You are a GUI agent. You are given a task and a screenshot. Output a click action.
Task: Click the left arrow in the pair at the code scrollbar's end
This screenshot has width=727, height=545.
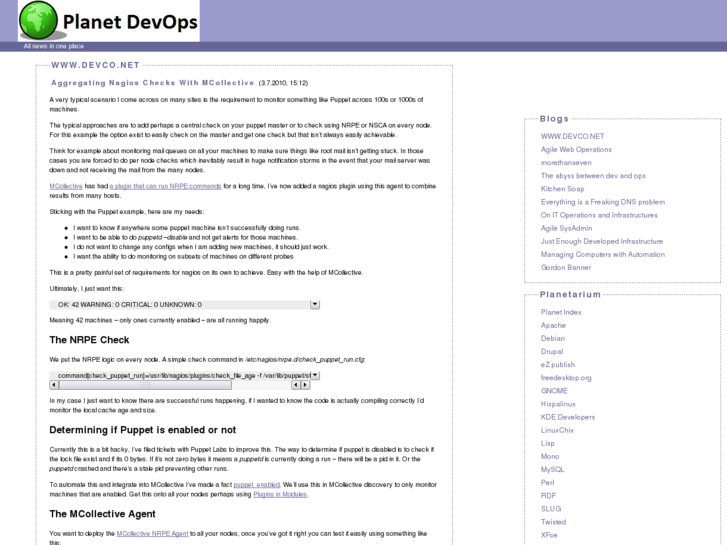[x=296, y=385]
